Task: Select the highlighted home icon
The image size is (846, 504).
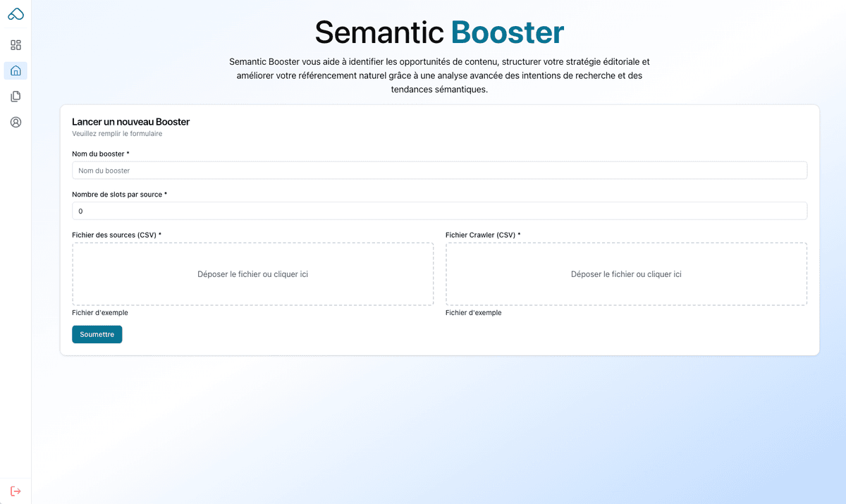Action: (x=16, y=70)
